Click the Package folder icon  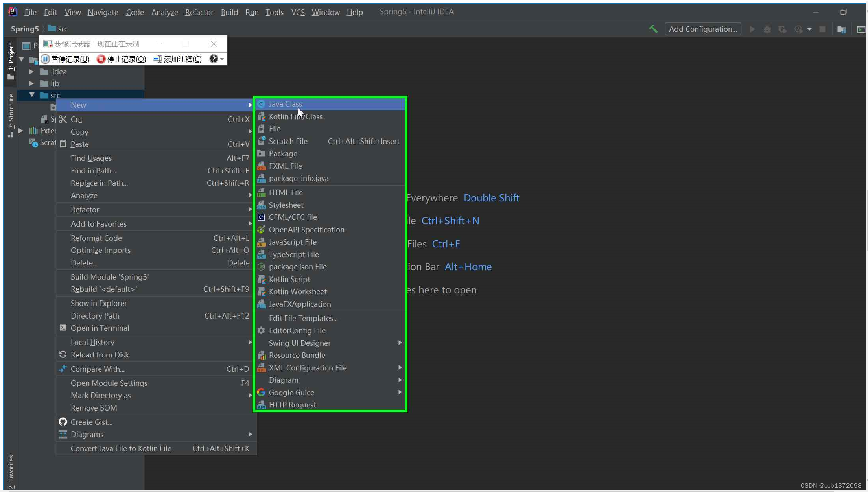click(261, 153)
